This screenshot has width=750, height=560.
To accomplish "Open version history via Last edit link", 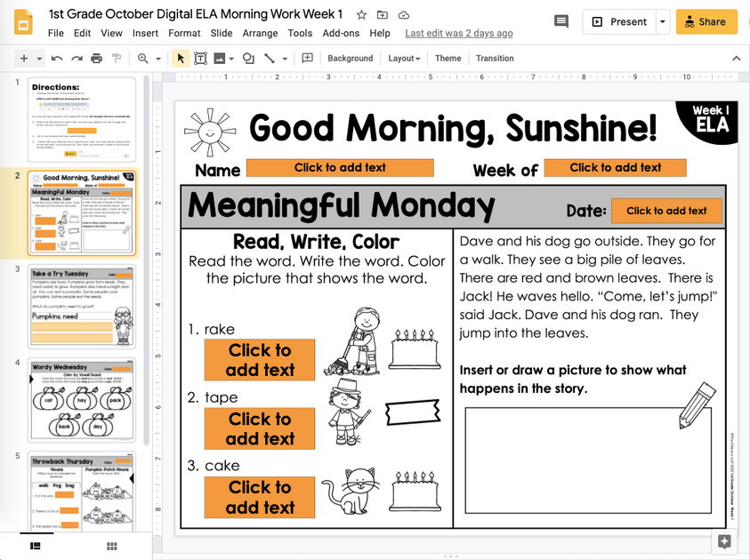I will [458, 32].
